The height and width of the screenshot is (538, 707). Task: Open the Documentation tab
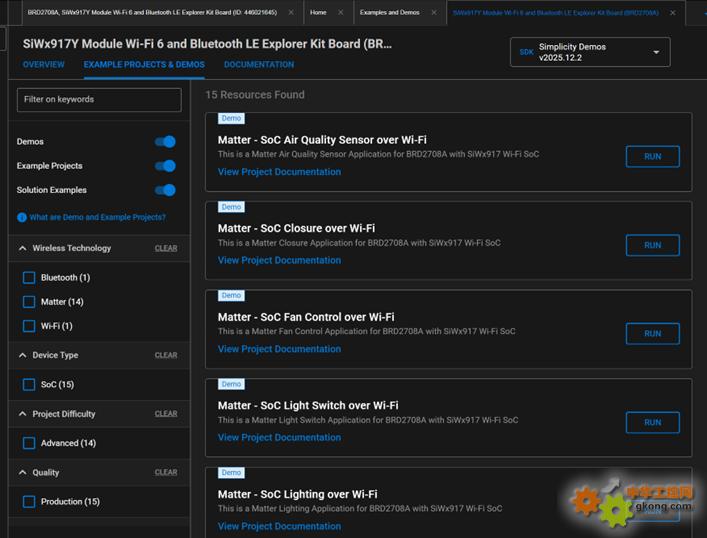point(258,65)
